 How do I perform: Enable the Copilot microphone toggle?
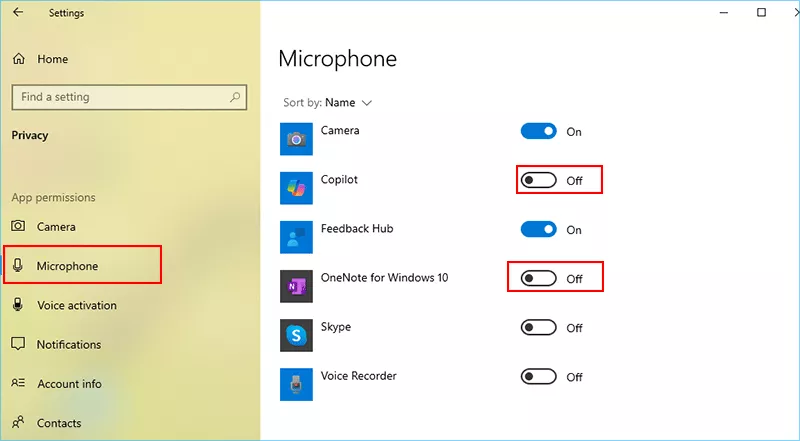click(x=538, y=181)
